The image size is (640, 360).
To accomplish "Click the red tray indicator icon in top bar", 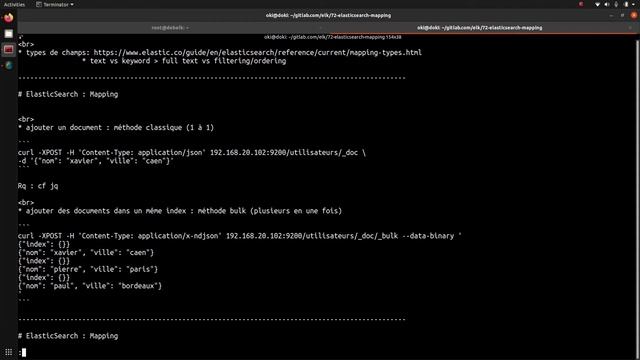I will [581, 4].
